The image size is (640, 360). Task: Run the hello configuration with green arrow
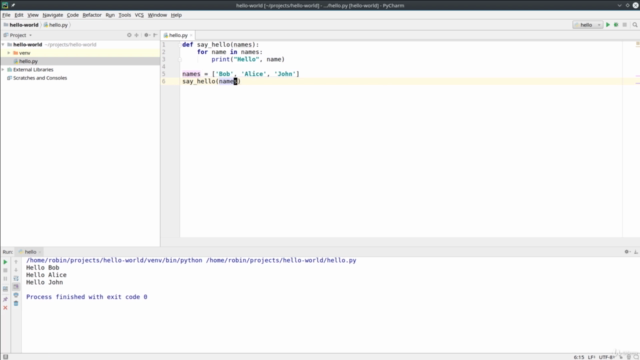(x=608, y=25)
